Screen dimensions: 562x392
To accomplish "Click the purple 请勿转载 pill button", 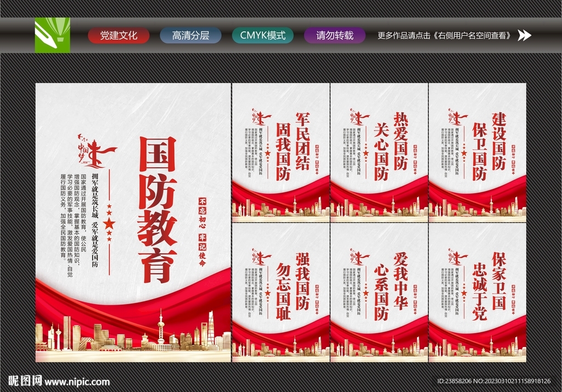I will [335, 36].
